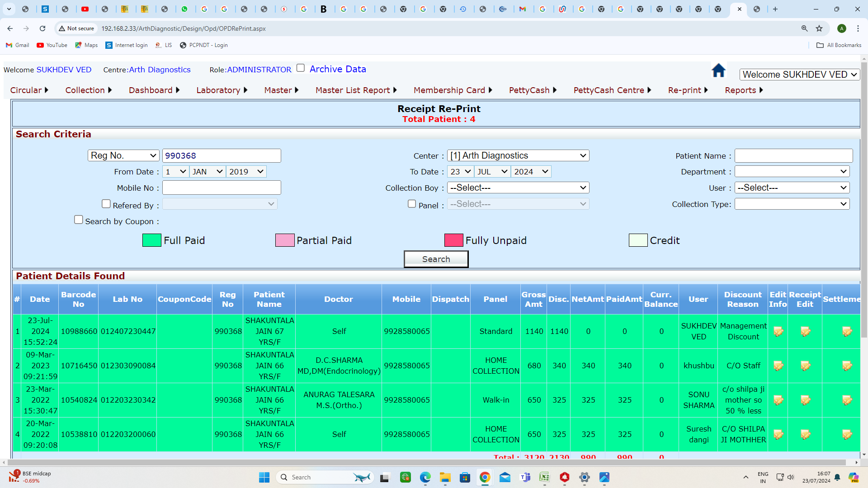Expand the Collection Boy dropdown

coord(518,188)
